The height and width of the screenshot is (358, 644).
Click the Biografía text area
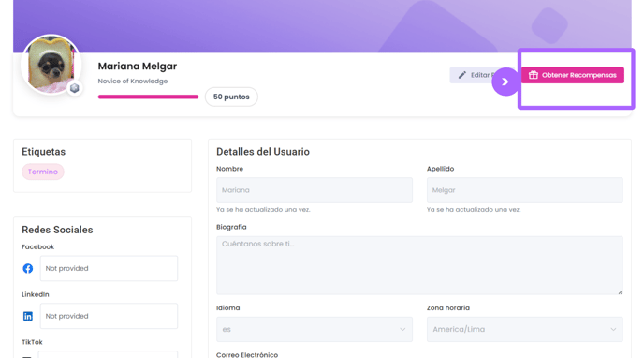[419, 265]
